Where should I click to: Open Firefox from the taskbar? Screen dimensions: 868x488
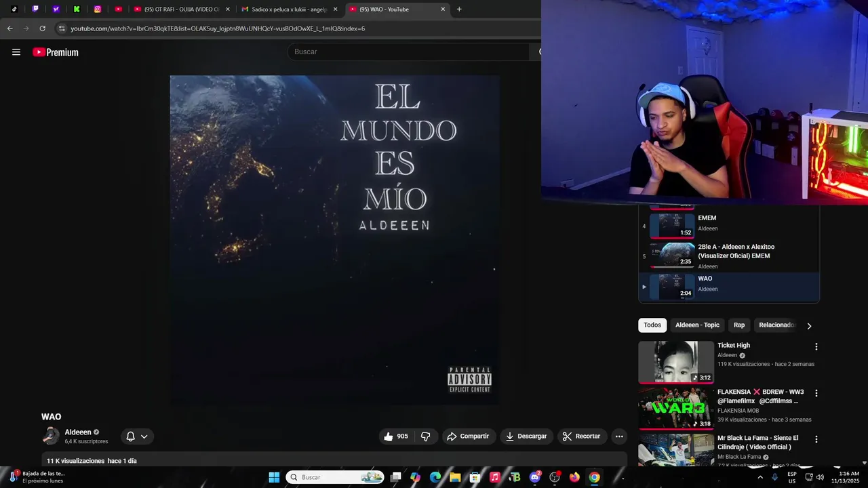click(x=574, y=477)
